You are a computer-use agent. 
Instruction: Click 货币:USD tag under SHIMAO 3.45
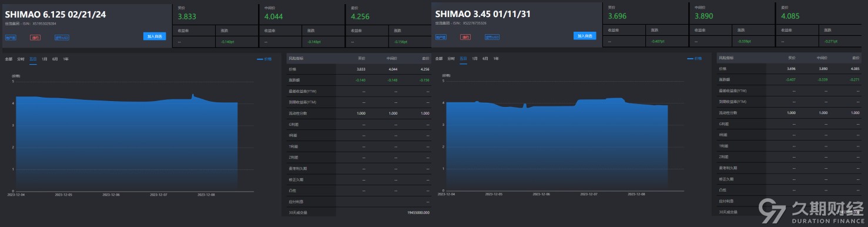pyautogui.click(x=492, y=37)
